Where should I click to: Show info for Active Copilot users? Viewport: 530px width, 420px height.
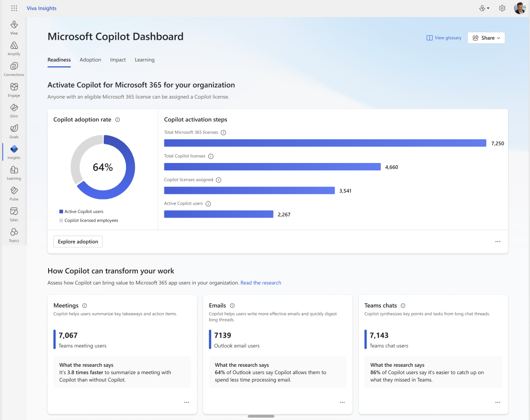point(208,204)
